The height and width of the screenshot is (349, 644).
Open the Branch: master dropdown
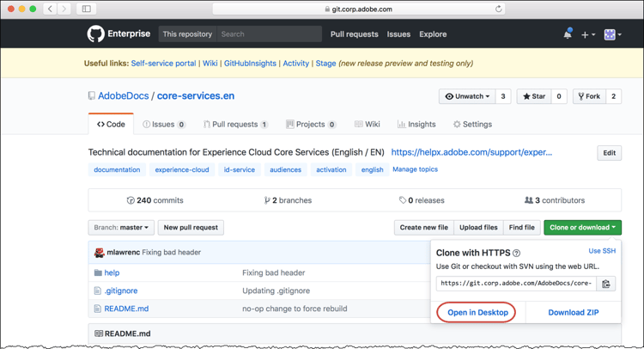point(121,227)
